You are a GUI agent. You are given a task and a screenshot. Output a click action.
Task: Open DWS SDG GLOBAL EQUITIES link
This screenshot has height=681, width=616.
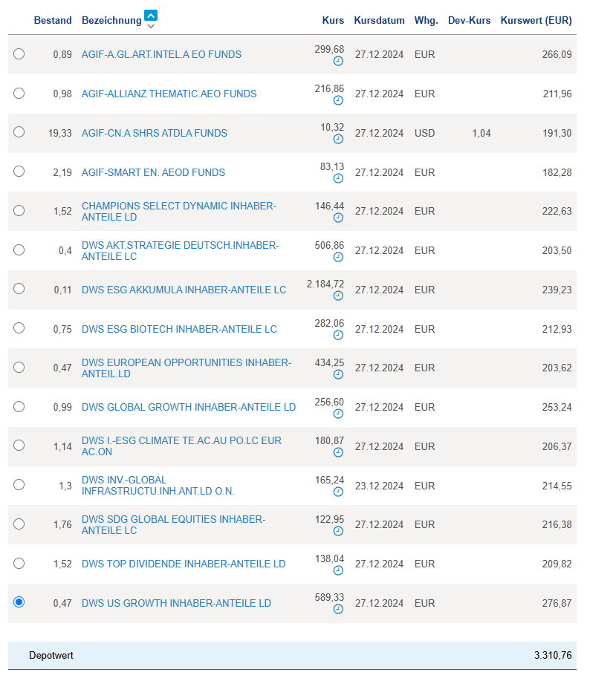click(173, 524)
